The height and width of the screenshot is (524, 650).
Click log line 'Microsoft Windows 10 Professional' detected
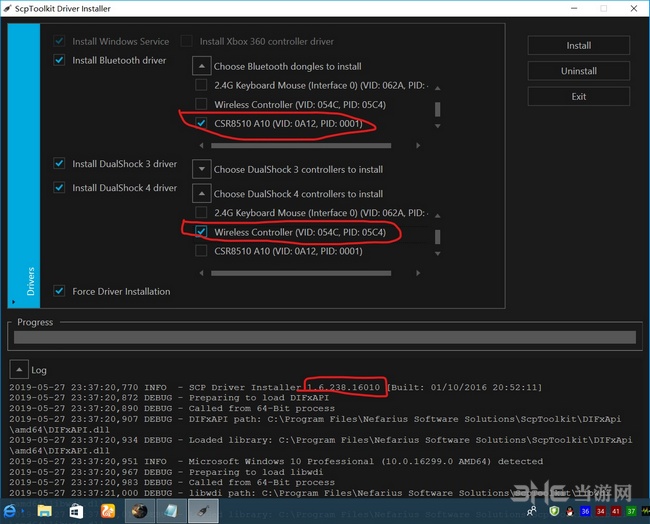276,461
